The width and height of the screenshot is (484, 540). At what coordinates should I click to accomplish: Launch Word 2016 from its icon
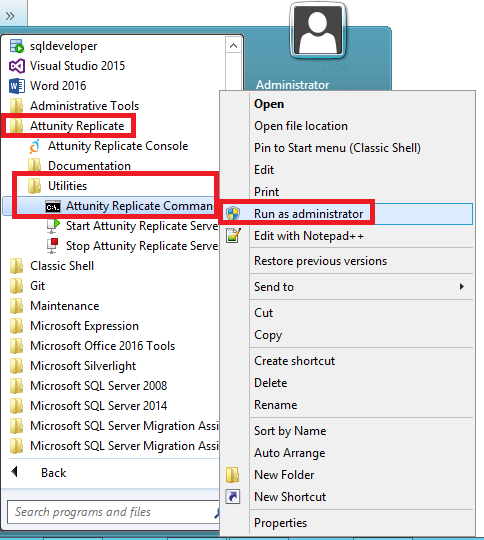[17, 86]
